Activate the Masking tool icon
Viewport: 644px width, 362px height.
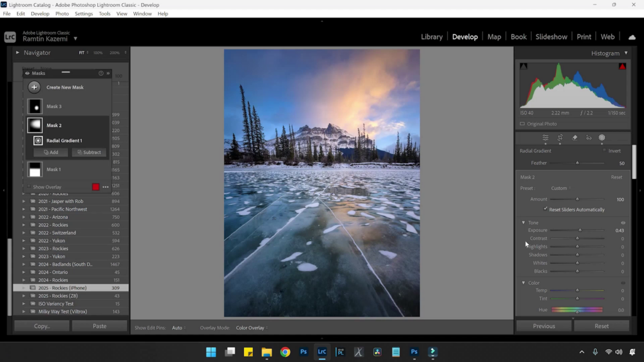[x=602, y=138]
